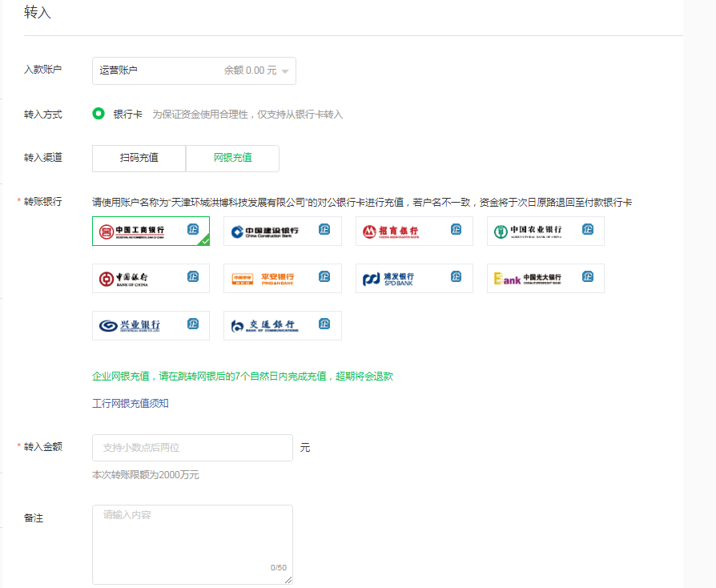Click enterprise icon on 兴业银行 card
The image size is (716, 588).
[x=193, y=324]
